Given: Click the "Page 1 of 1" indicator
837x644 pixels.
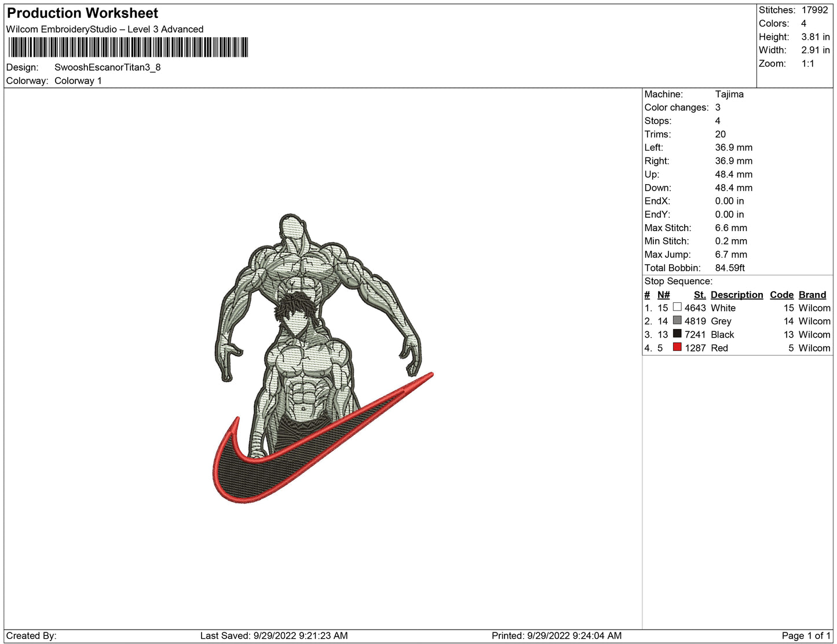Looking at the screenshot, I should point(806,636).
